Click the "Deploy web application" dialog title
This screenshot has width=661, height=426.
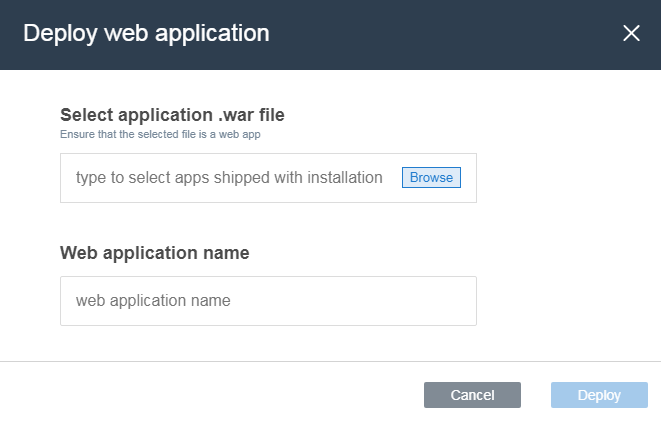pyautogui.click(x=146, y=33)
